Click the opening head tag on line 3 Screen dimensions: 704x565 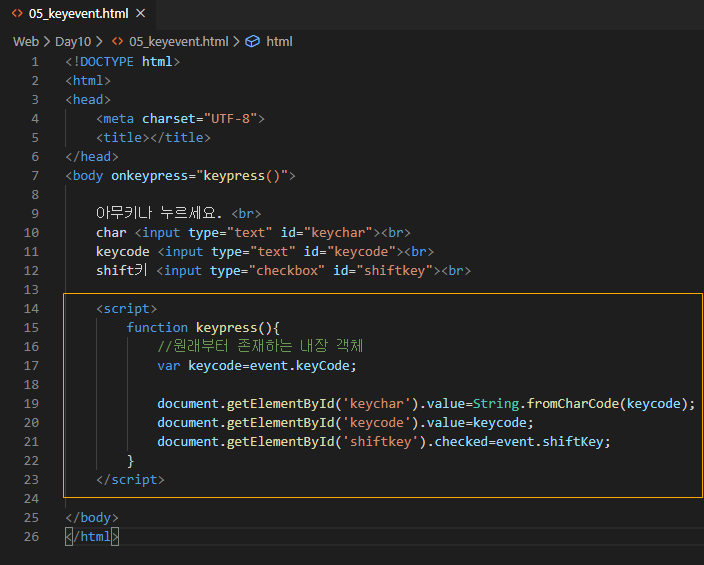tap(88, 100)
